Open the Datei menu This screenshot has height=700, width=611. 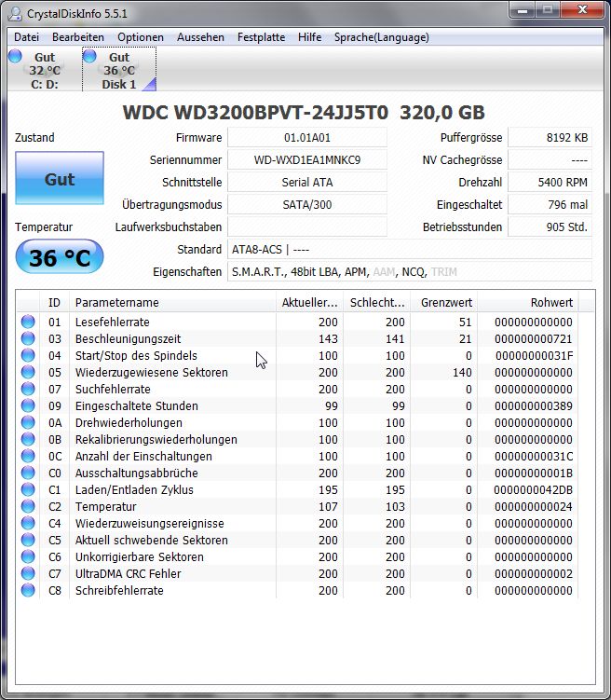26,37
